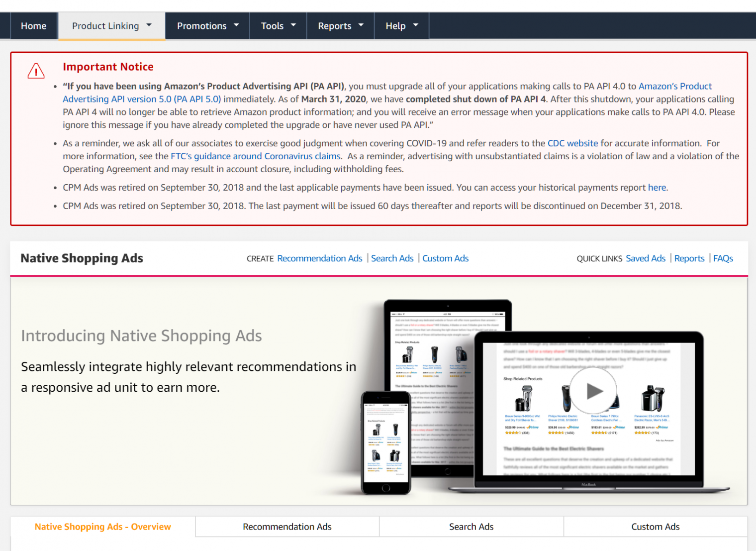Open the CDC website link

coord(572,143)
